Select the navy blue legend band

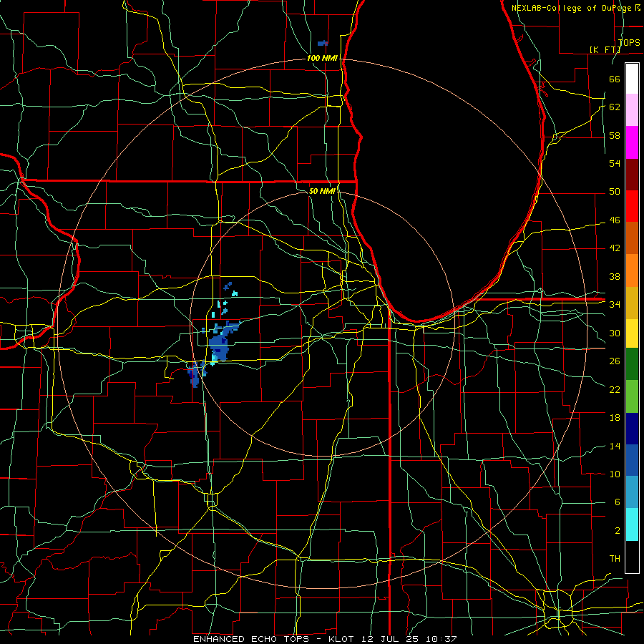(632, 429)
